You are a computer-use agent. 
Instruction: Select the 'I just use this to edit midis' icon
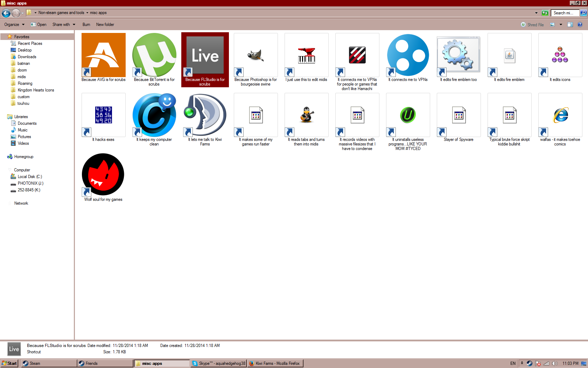click(306, 55)
